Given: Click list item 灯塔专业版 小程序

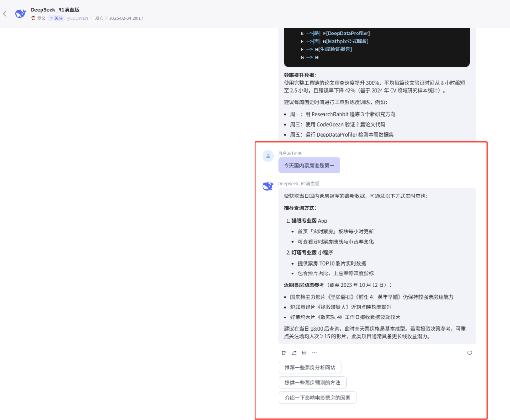Looking at the screenshot, I should tap(312, 252).
